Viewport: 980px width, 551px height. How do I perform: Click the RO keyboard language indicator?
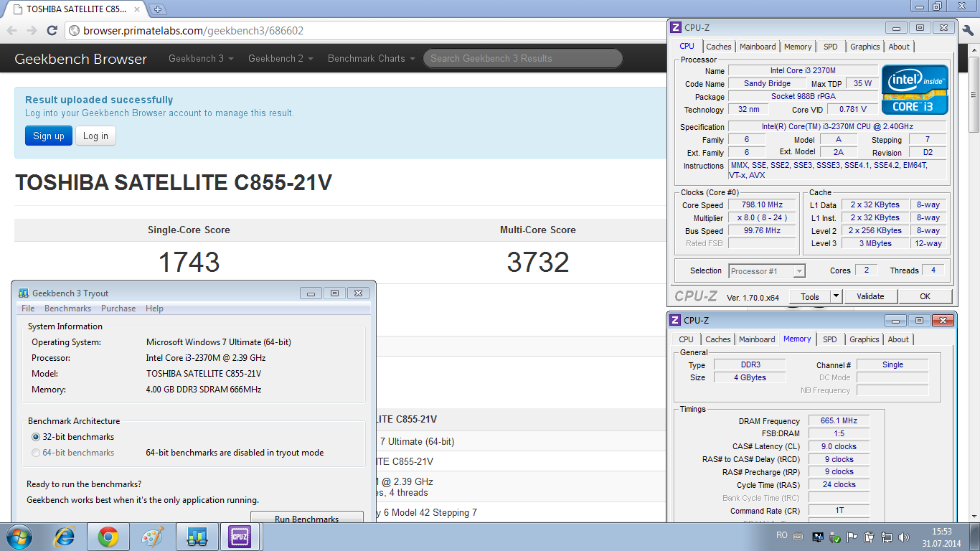pyautogui.click(x=782, y=536)
